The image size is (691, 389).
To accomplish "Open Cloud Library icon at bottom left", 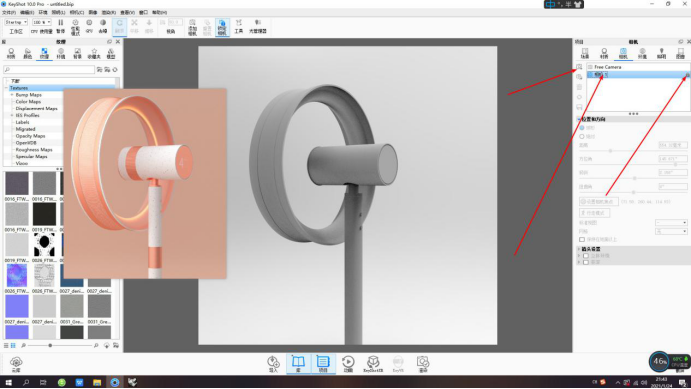I will coord(16,364).
